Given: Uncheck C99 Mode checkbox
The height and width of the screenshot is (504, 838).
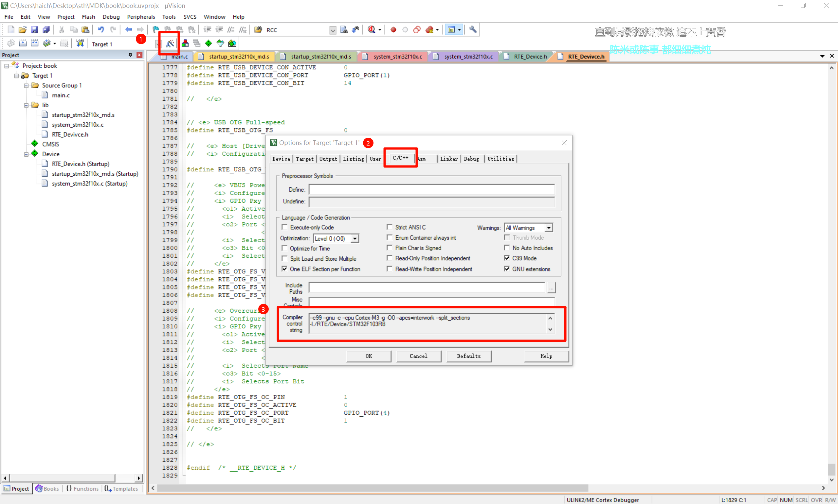Looking at the screenshot, I should pyautogui.click(x=507, y=258).
